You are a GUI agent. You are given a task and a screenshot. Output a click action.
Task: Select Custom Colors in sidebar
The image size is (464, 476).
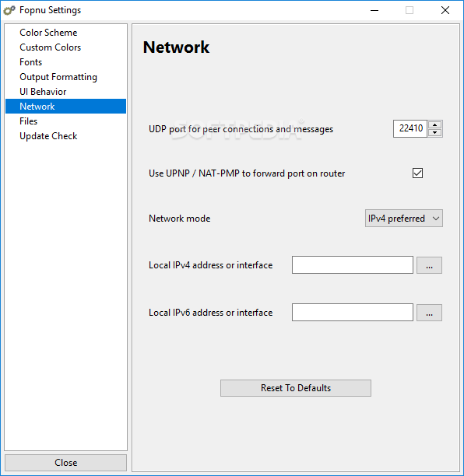[x=65, y=47]
